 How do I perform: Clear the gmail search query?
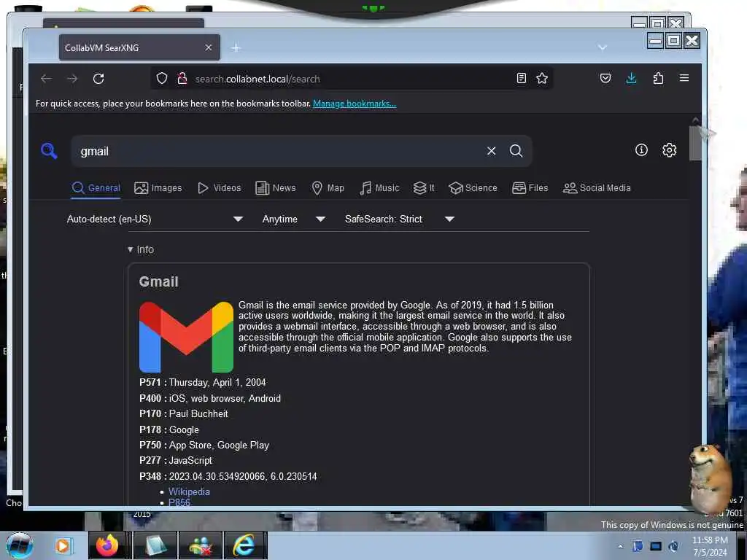491,151
